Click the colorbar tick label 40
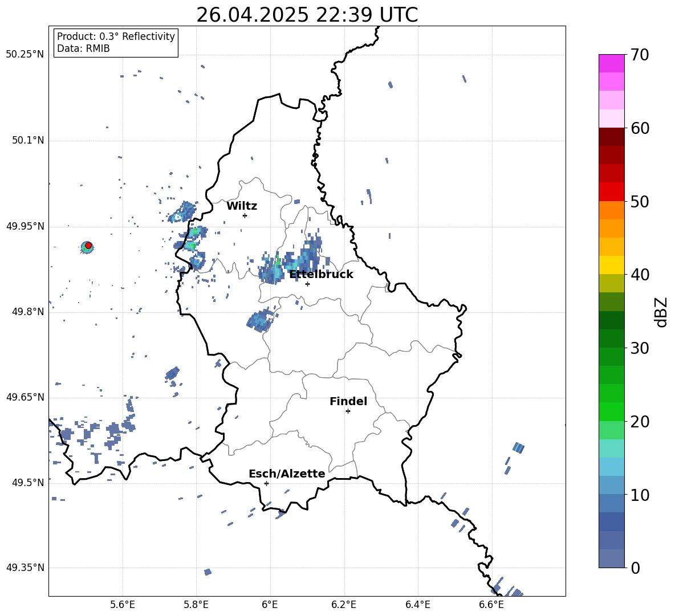Image resolution: width=675 pixels, height=616 pixels. [x=640, y=275]
